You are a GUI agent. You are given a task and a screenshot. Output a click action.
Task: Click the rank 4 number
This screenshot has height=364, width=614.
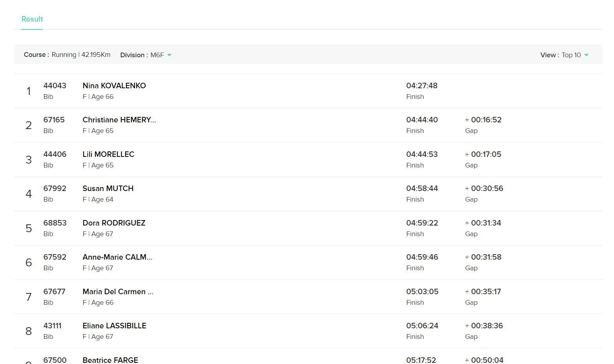click(x=29, y=194)
